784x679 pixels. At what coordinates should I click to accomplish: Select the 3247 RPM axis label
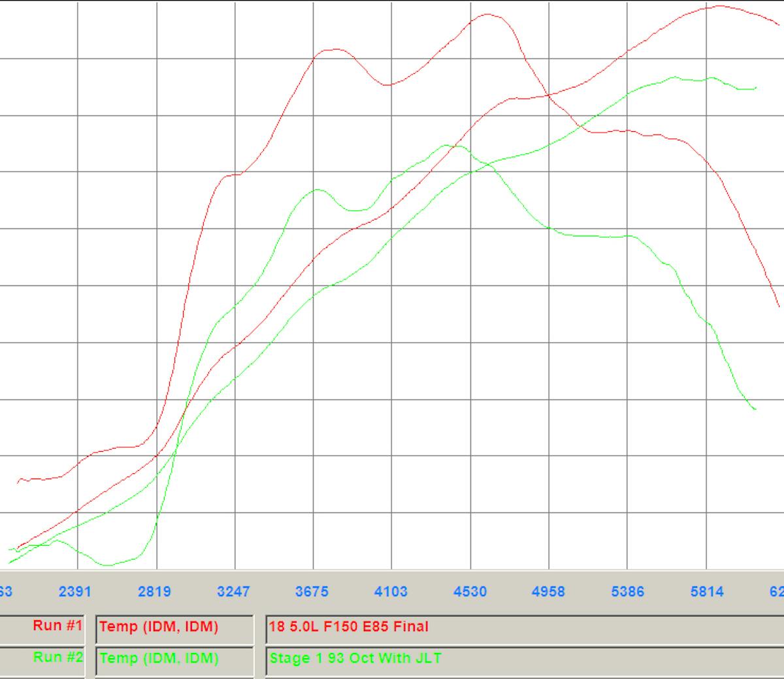233,592
